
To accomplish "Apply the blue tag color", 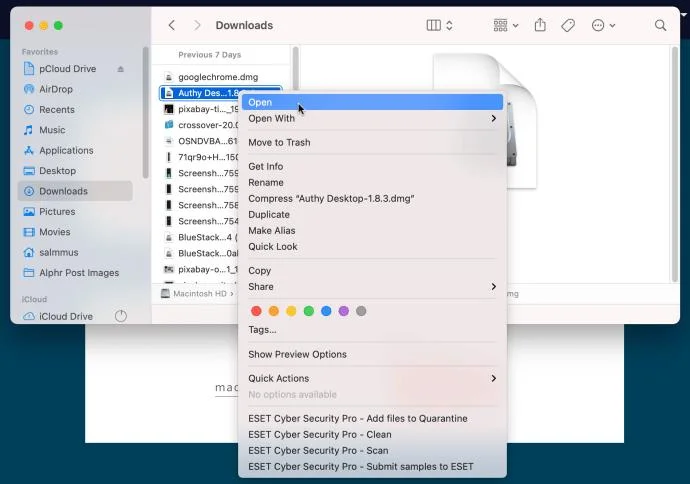I will (x=326, y=311).
